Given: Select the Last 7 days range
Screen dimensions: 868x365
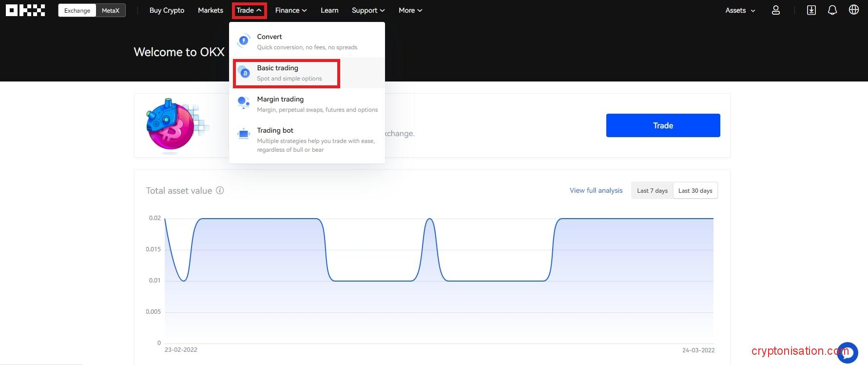Looking at the screenshot, I should (652, 191).
